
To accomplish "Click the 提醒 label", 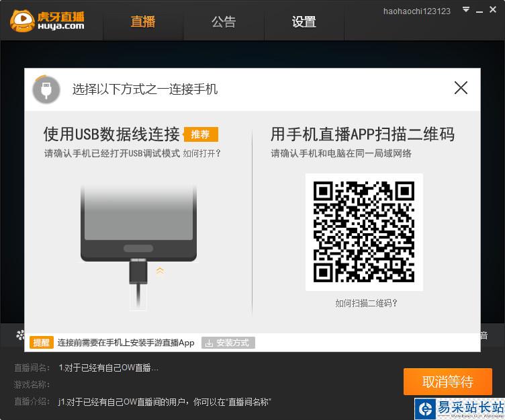I will point(41,343).
